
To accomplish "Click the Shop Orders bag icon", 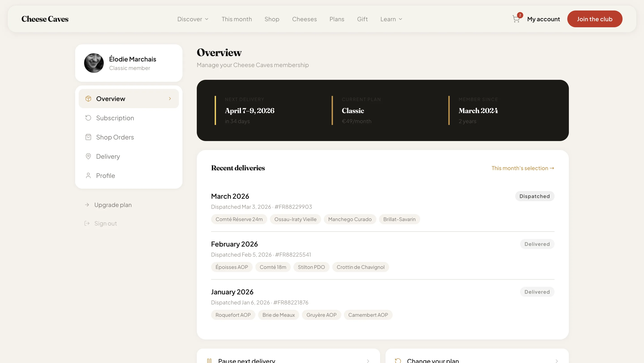I will [x=88, y=137].
